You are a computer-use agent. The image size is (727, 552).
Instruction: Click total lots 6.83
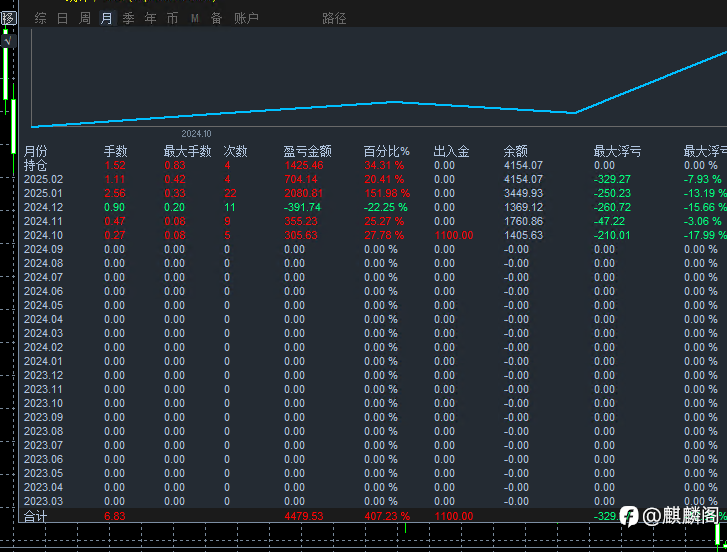pyautogui.click(x=115, y=516)
